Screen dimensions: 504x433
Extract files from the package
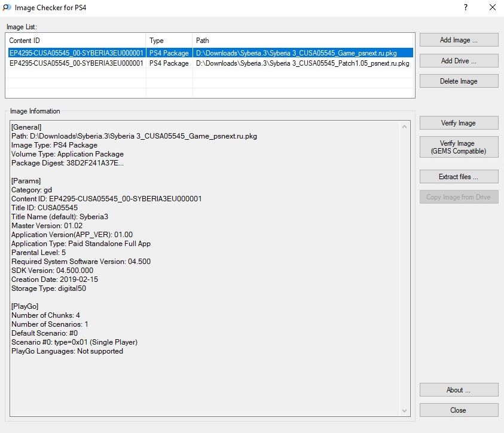click(x=459, y=177)
